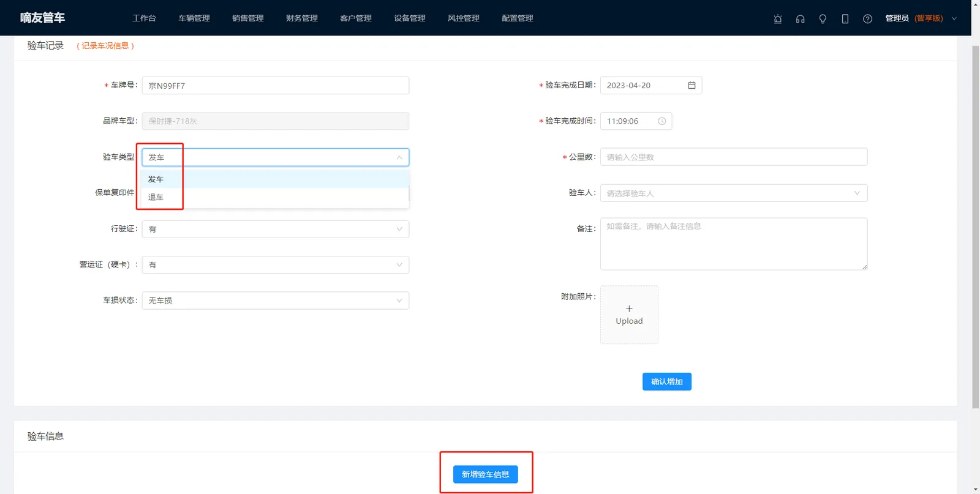The width and height of the screenshot is (980, 494).
Task: Click the （记录车况信息） subtitle text
Action: 105,46
